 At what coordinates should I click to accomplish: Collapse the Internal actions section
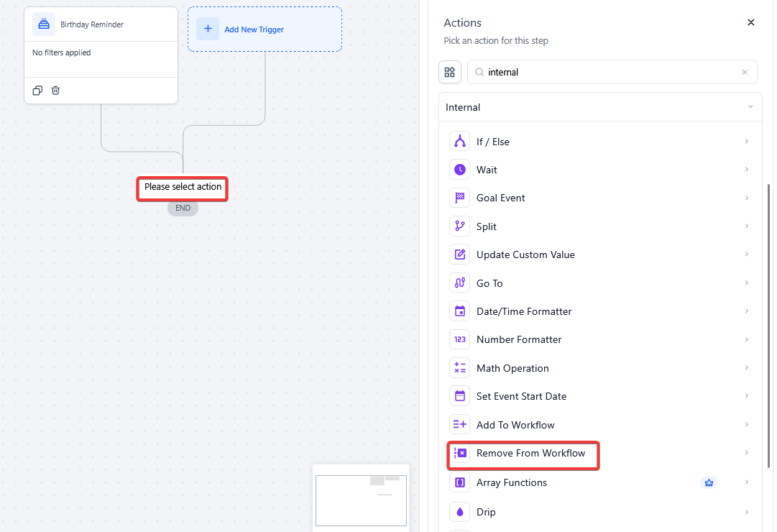(750, 107)
